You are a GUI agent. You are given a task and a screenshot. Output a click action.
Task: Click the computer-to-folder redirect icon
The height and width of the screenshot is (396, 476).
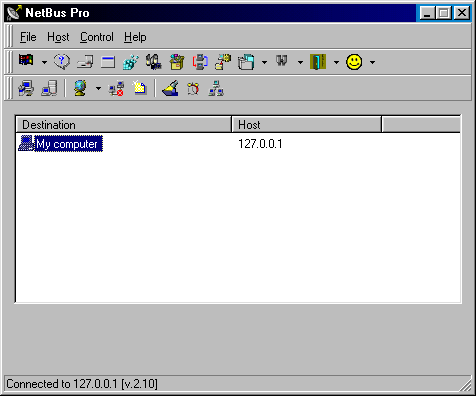[223, 62]
